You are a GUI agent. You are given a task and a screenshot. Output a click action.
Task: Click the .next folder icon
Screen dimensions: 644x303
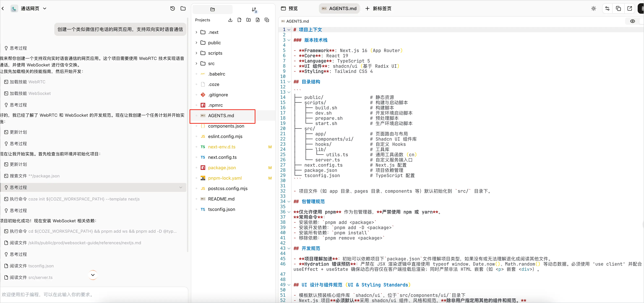203,32
